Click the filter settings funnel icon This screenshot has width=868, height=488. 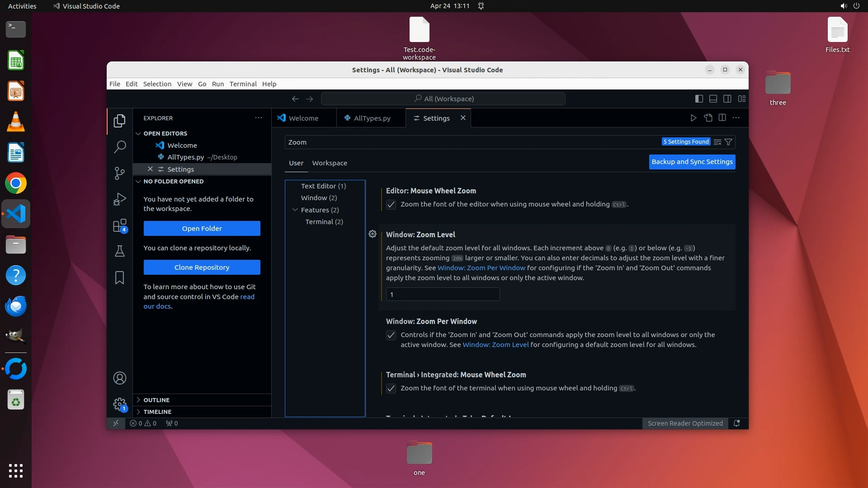(728, 142)
